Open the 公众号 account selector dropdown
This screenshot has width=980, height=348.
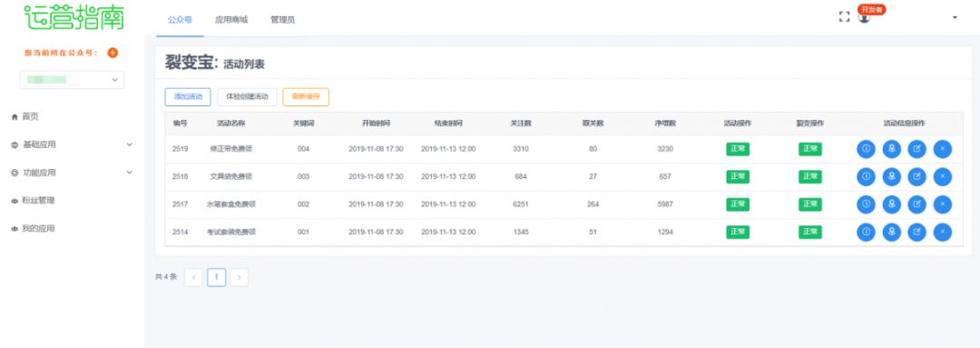tap(72, 79)
